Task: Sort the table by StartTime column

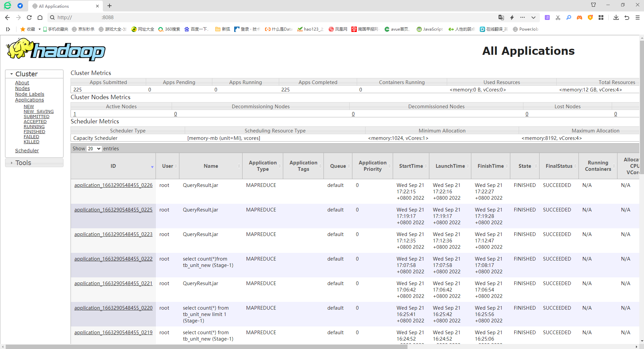Action: 411,166
